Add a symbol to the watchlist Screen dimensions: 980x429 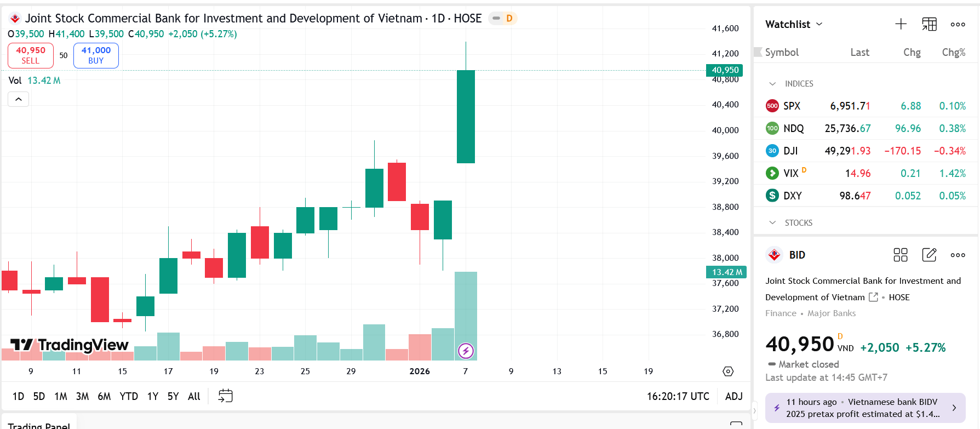pos(901,24)
